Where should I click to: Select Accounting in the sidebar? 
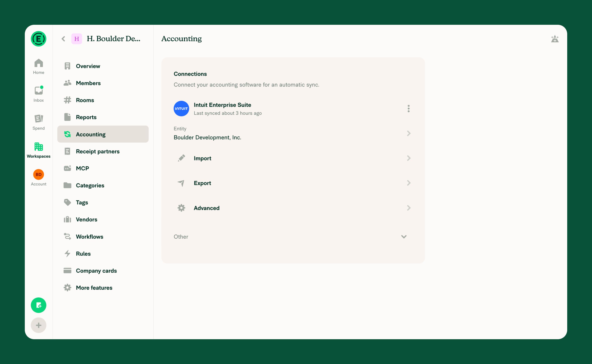(x=103, y=134)
